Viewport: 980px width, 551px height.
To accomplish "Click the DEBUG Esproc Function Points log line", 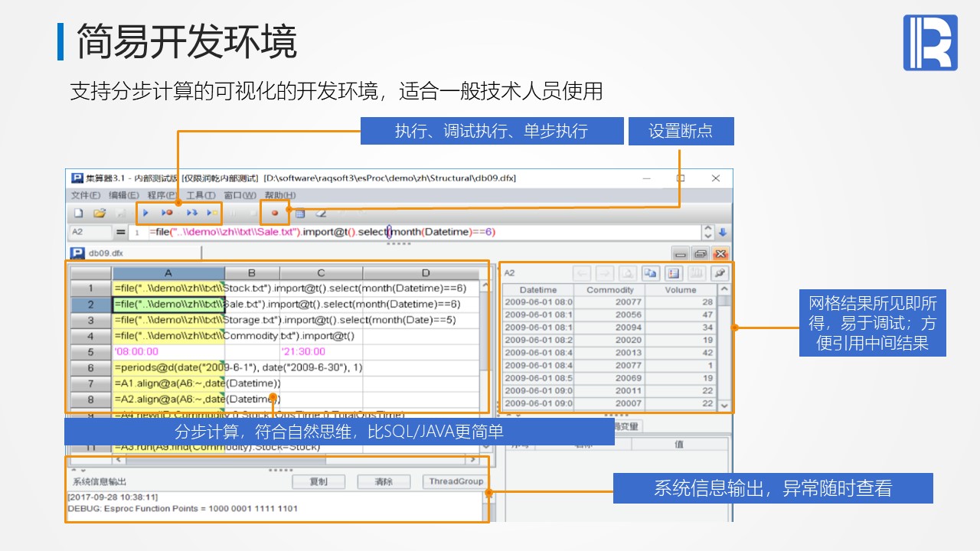I will pos(182,508).
